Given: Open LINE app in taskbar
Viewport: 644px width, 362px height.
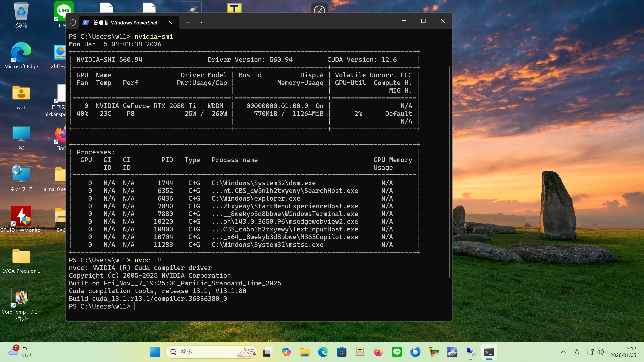Looking at the screenshot, I should (397, 352).
